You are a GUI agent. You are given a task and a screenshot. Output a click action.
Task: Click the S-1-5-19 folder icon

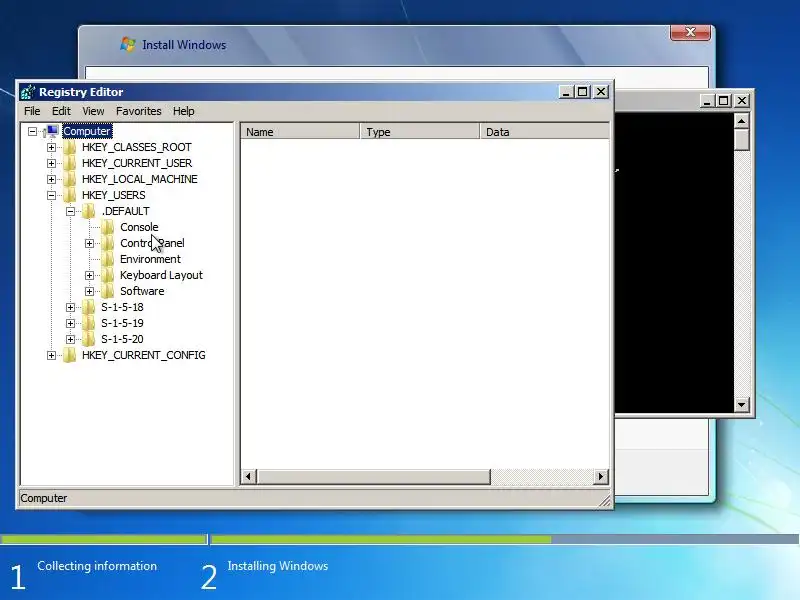coord(88,323)
